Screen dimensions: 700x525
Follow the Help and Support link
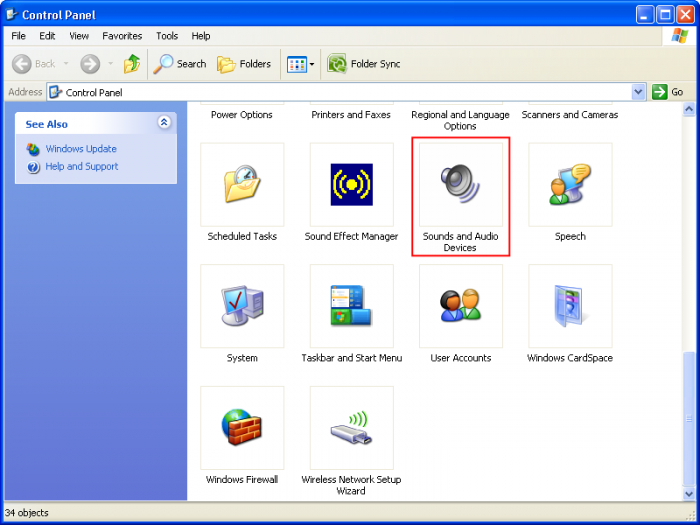coord(82,167)
